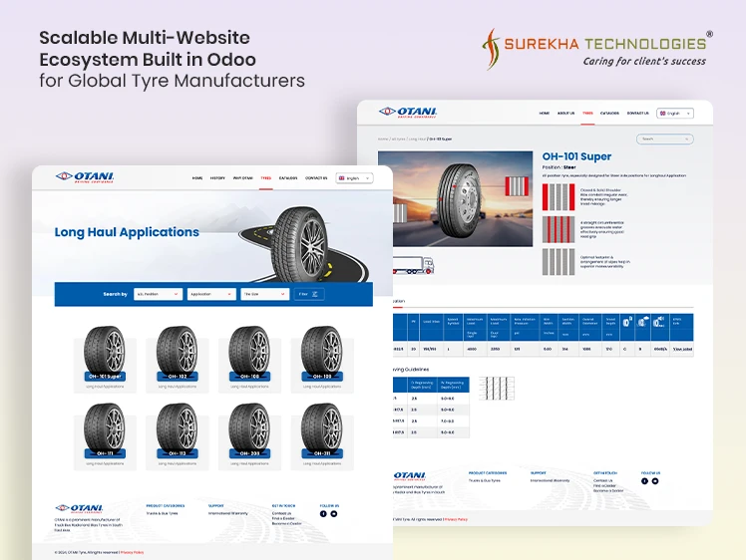Expand the Application search dropdown
The image size is (746, 560).
[x=211, y=294]
